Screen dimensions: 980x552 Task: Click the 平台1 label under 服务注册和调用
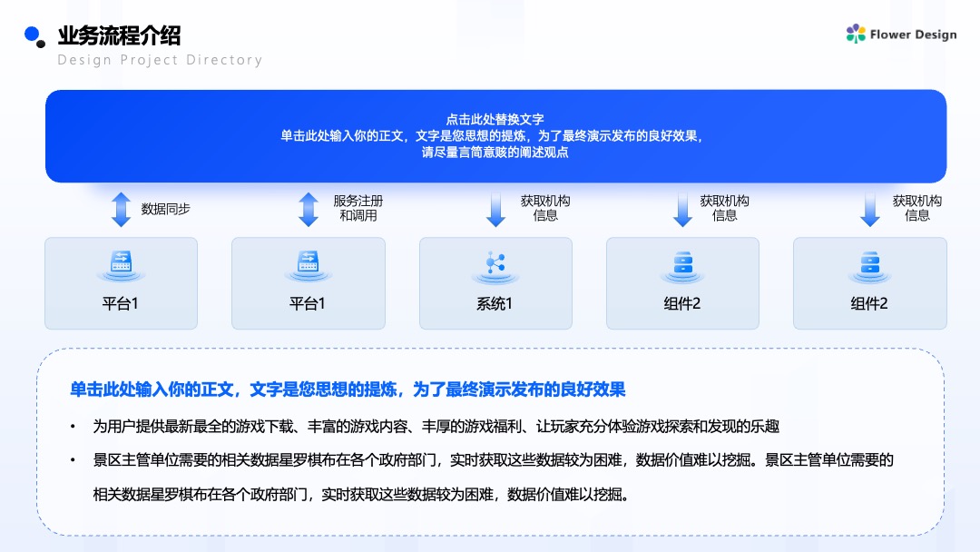[x=307, y=304]
